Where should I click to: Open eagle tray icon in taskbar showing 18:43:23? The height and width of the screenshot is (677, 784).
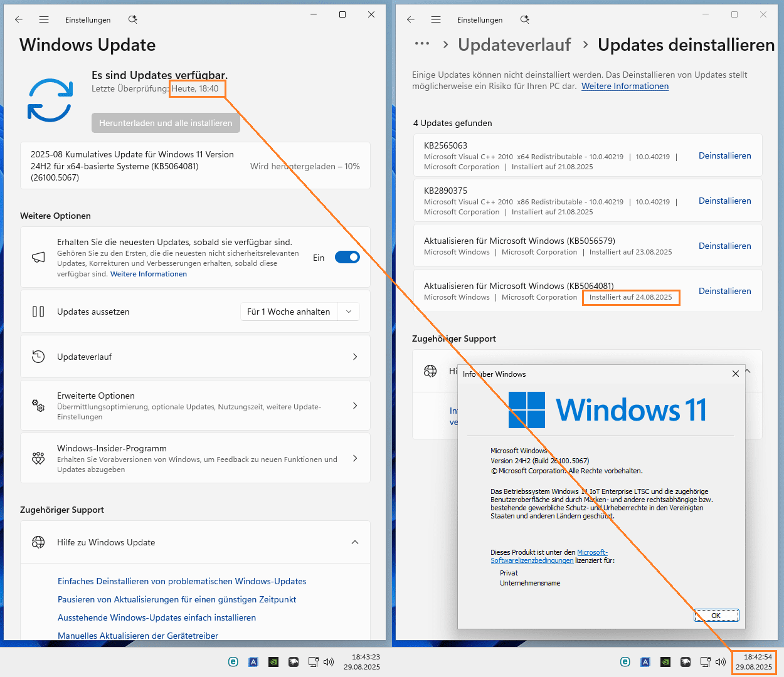294,661
